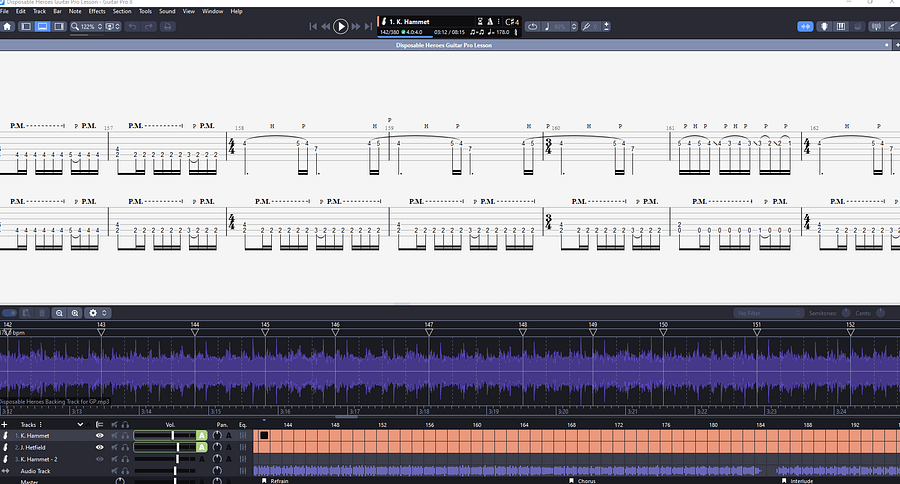Toggle the audio track sync view icon
Image resolution: width=900 pixels, height=484 pixels.
coord(805,26)
